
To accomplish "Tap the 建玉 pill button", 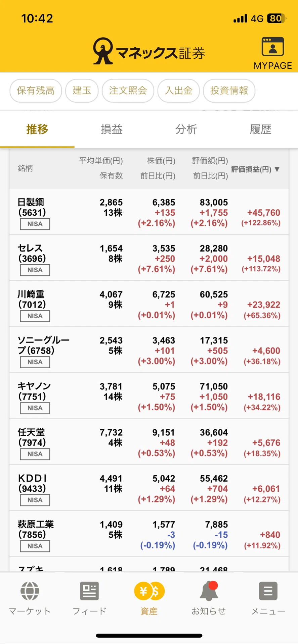I will [82, 91].
